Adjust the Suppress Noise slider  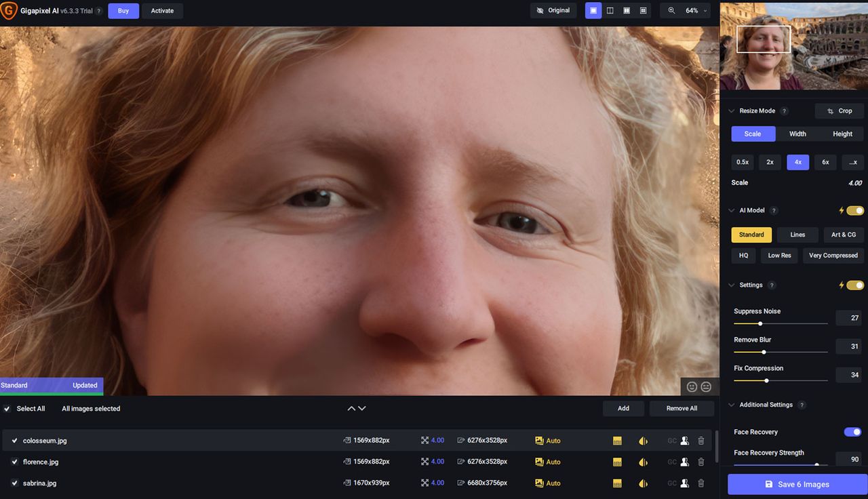781,323
